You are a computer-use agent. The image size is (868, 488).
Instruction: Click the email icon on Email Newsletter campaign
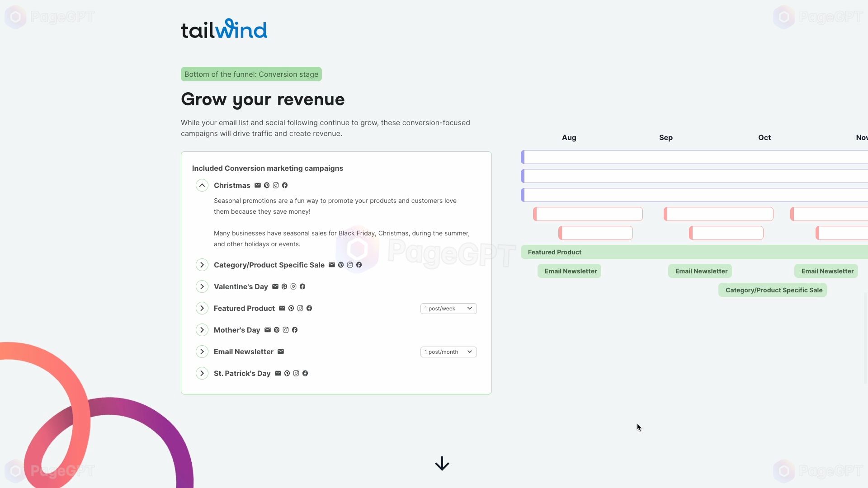click(x=281, y=352)
